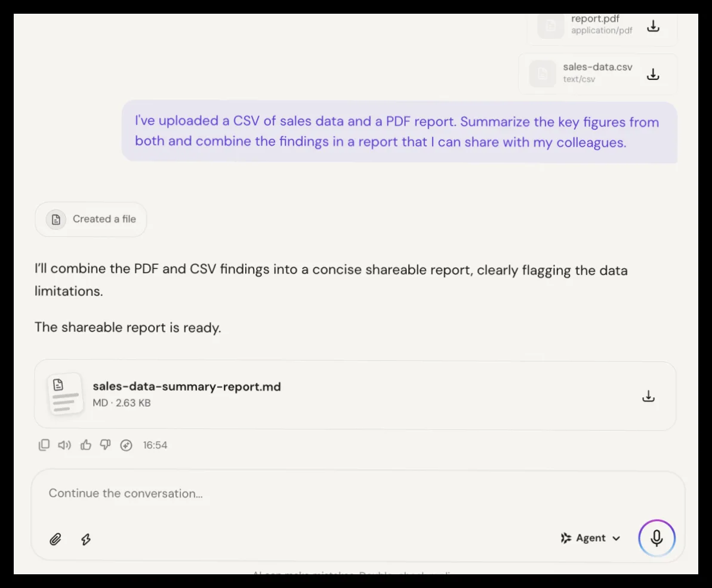Download the sales-data.csv attachment
The height and width of the screenshot is (588, 712).
[x=653, y=74]
